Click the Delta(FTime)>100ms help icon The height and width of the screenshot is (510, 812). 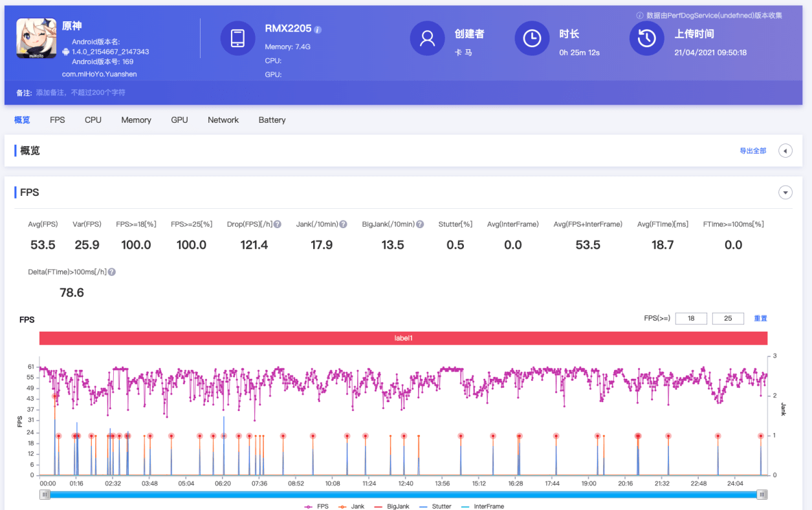(111, 272)
